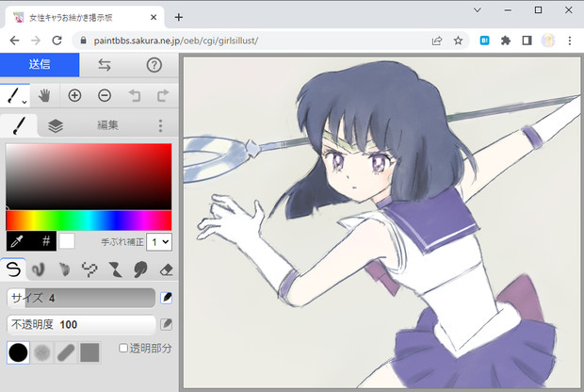Pick the eyedropper color tool
584x392 pixels.
click(17, 241)
